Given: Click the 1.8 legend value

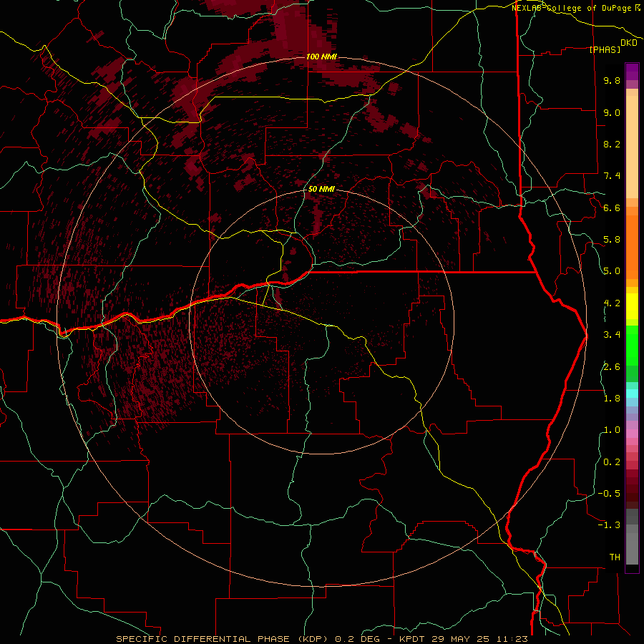Looking at the screenshot, I should click(612, 399).
